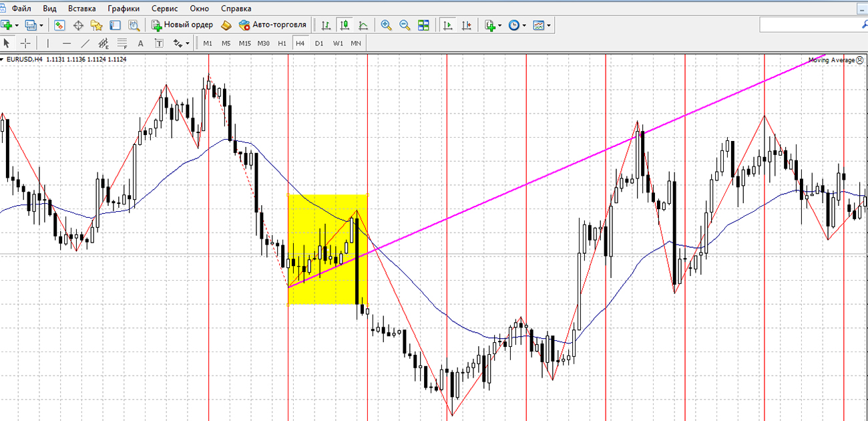Toggle chart auto scroll
The image size is (868, 421).
pos(448,25)
